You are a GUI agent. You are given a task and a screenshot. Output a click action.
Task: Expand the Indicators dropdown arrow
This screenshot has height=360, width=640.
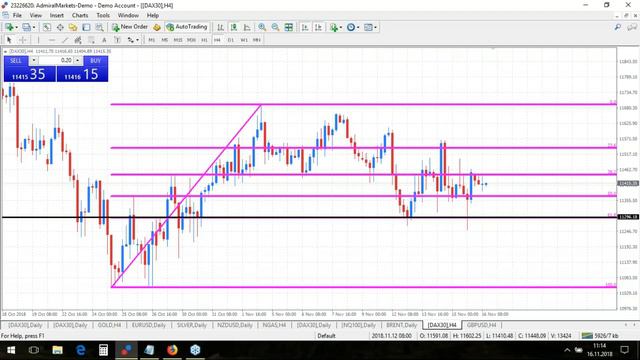click(x=341, y=27)
